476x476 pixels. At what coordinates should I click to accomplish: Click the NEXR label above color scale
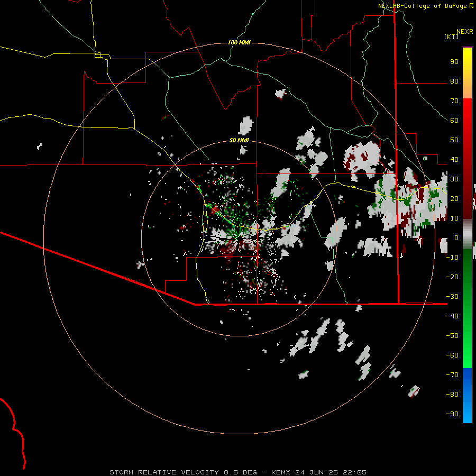pyautogui.click(x=464, y=32)
